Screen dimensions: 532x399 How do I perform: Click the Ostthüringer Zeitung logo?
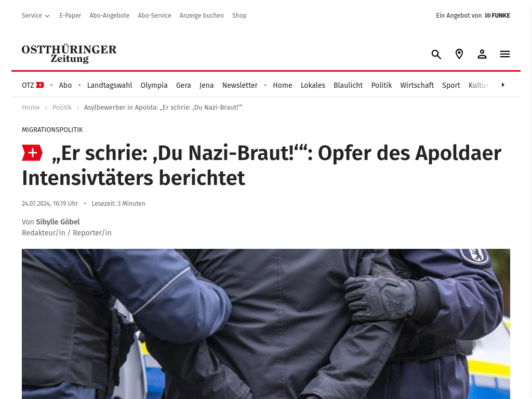pyautogui.click(x=69, y=54)
